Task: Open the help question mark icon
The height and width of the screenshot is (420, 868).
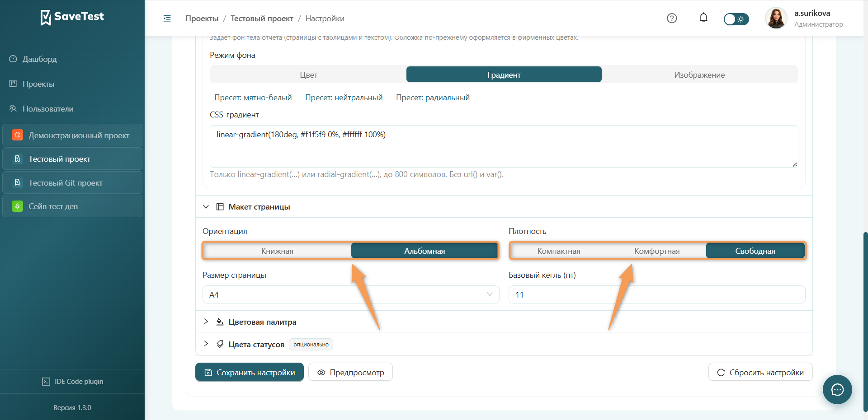Action: tap(672, 18)
